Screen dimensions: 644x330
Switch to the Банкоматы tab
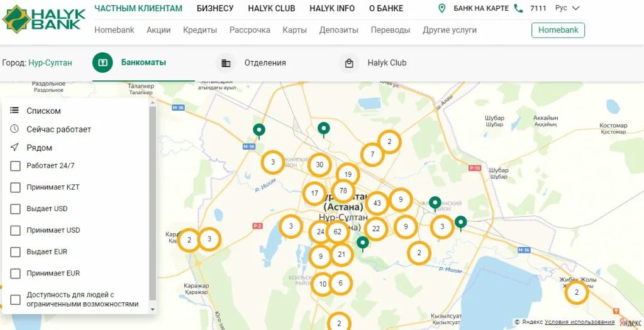[144, 63]
